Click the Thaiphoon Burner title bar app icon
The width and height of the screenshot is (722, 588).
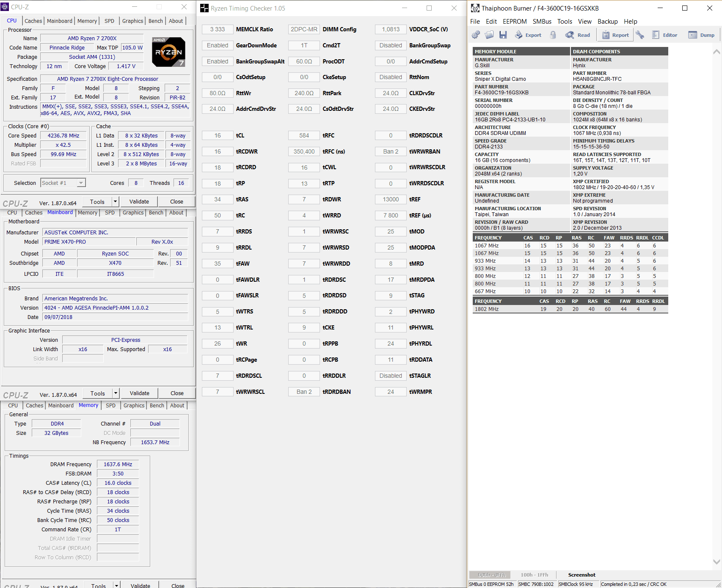click(x=475, y=8)
